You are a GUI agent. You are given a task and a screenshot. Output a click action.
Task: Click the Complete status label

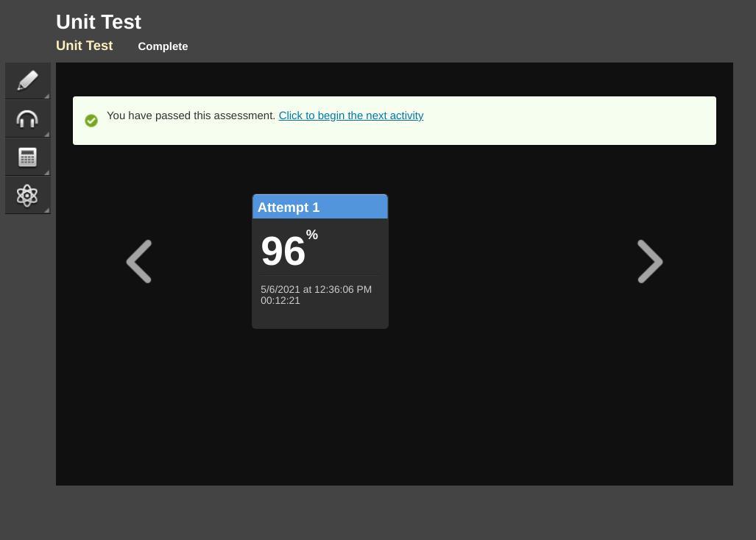click(x=163, y=46)
